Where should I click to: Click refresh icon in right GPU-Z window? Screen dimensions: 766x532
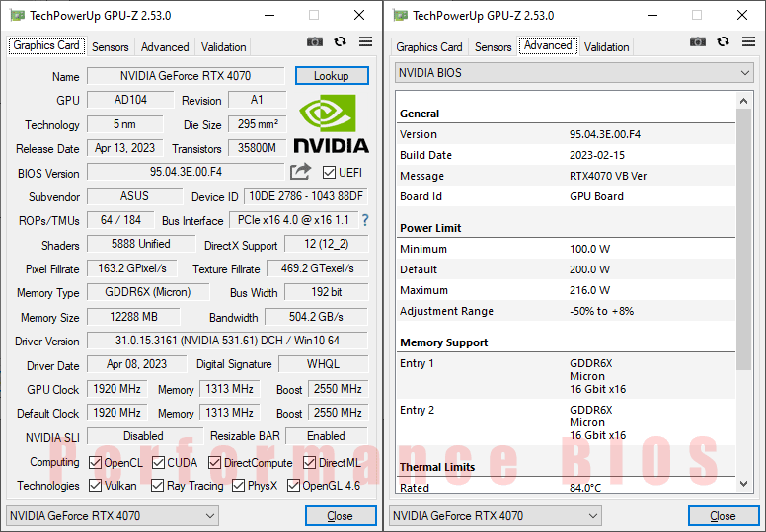coord(723,42)
